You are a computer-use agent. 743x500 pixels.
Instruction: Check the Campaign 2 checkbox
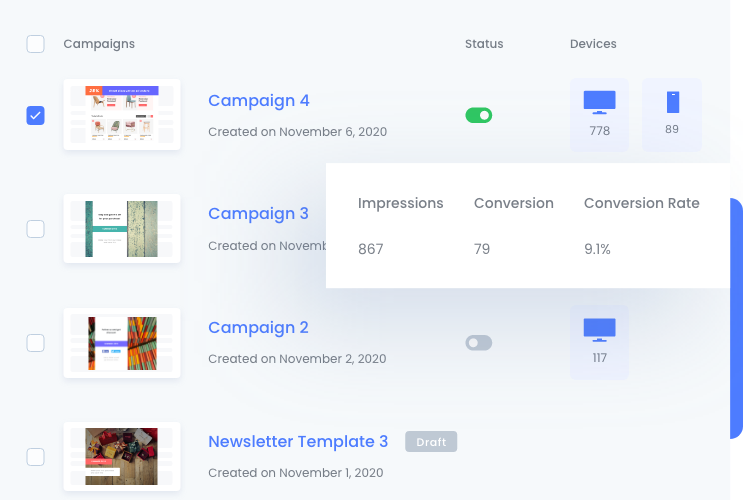point(36,343)
